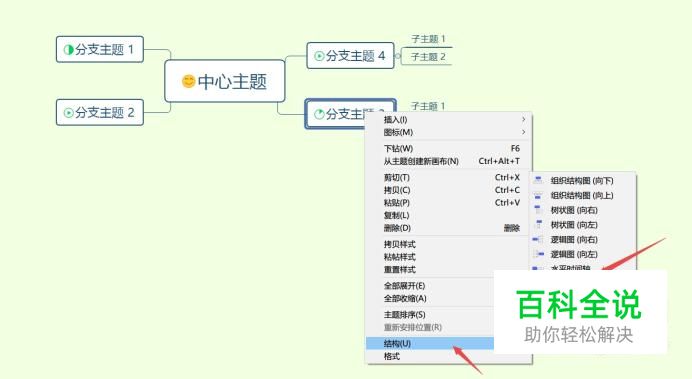
Task: Click the 树状图 (向左) structure icon
Action: [538, 225]
